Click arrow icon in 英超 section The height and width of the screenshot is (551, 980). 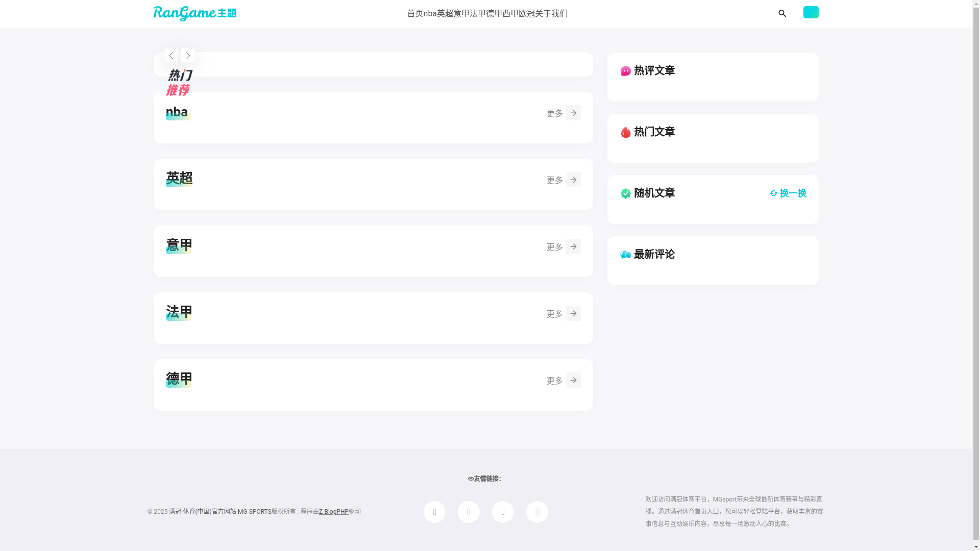coord(573,180)
